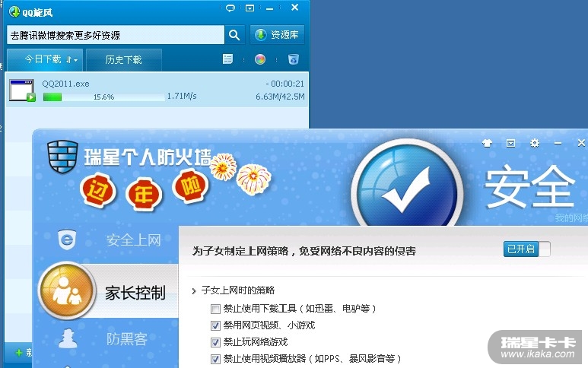Toggle the 已开启 parental control switch

pyautogui.click(x=527, y=249)
